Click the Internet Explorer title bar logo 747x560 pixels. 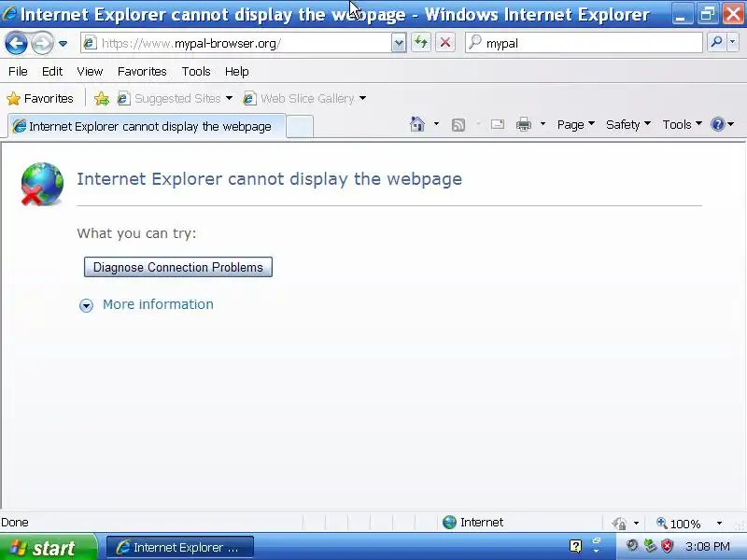pos(9,14)
